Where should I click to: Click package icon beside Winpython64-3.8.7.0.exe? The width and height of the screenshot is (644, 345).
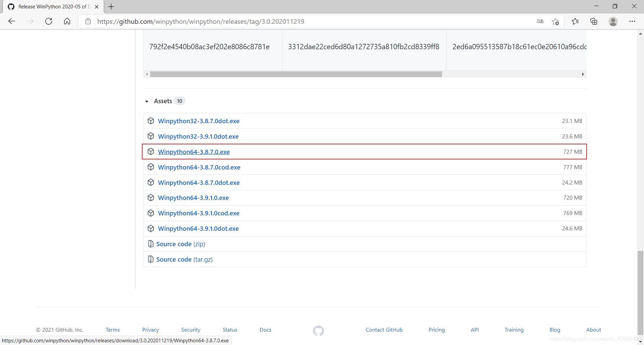(151, 151)
